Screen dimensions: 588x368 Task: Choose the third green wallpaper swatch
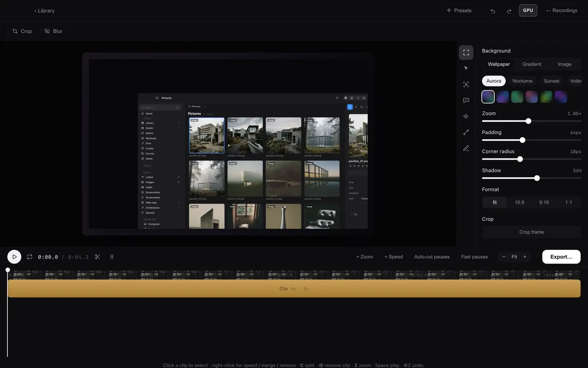click(x=517, y=97)
